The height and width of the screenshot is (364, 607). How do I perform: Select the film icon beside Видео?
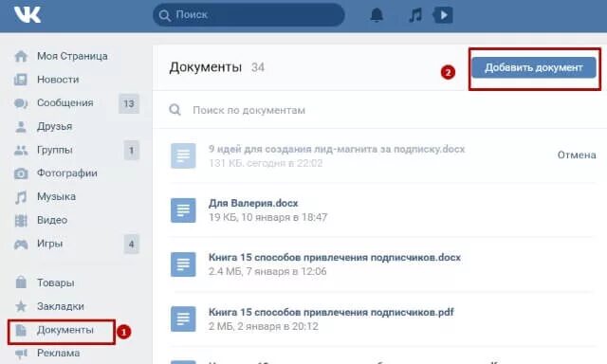(21, 221)
